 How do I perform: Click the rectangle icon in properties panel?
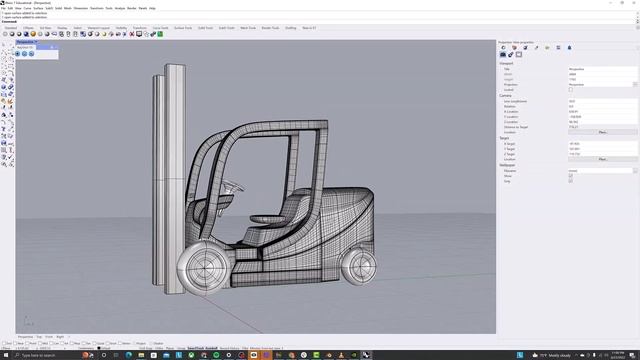point(519,55)
